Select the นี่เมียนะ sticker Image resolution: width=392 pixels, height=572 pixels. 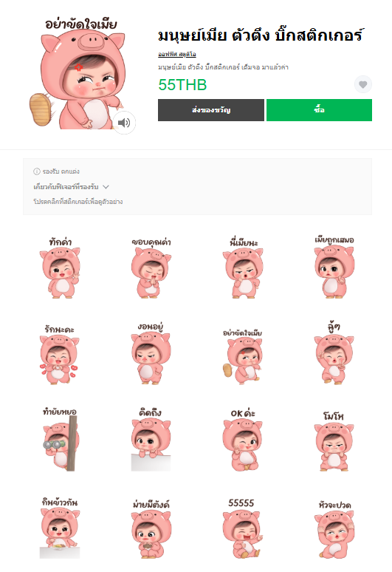243,268
